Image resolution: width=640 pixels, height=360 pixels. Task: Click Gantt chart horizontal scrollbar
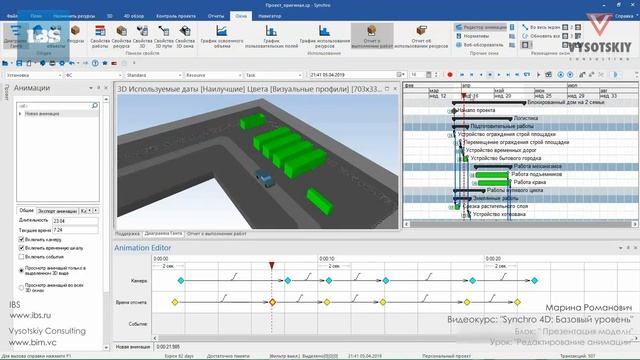coord(521,224)
